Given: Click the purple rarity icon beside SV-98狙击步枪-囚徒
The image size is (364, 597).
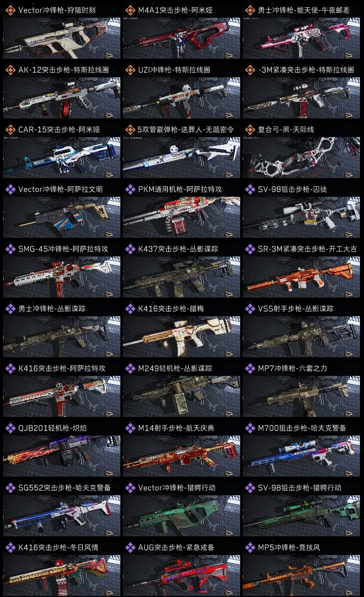Looking at the screenshot, I should pos(250,189).
